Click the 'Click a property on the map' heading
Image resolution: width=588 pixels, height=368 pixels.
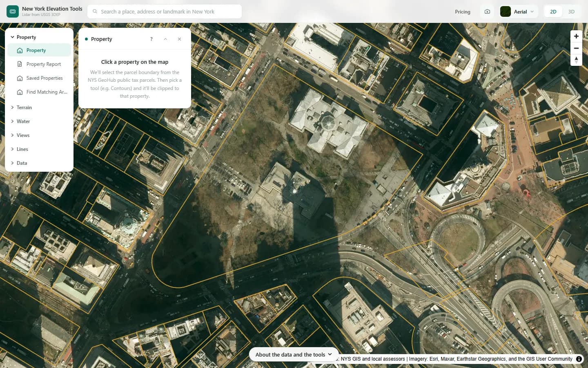click(x=135, y=62)
